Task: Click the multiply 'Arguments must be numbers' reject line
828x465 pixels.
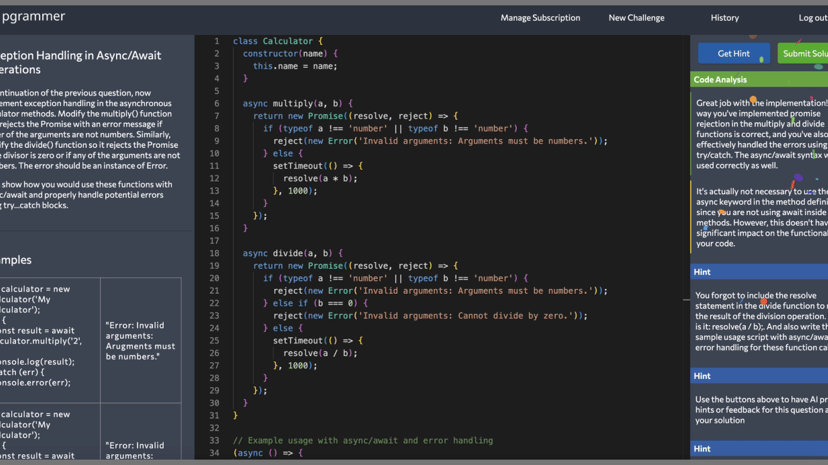Action: tap(440, 141)
